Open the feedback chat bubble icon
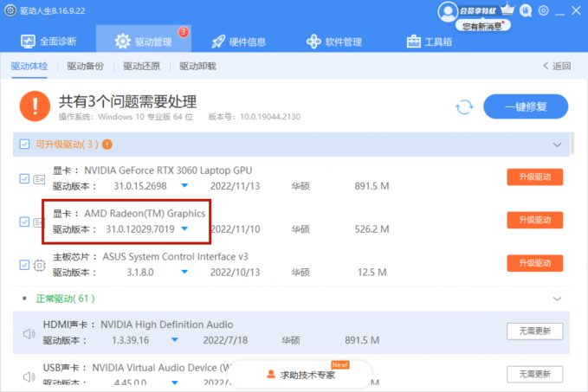Viewport: 588px width, 392px height. pyautogui.click(x=526, y=11)
